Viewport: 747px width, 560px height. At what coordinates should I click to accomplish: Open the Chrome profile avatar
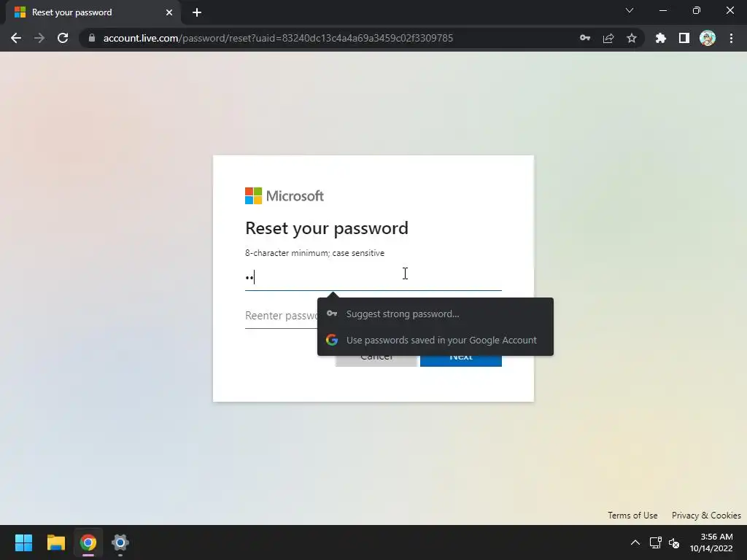click(x=708, y=38)
